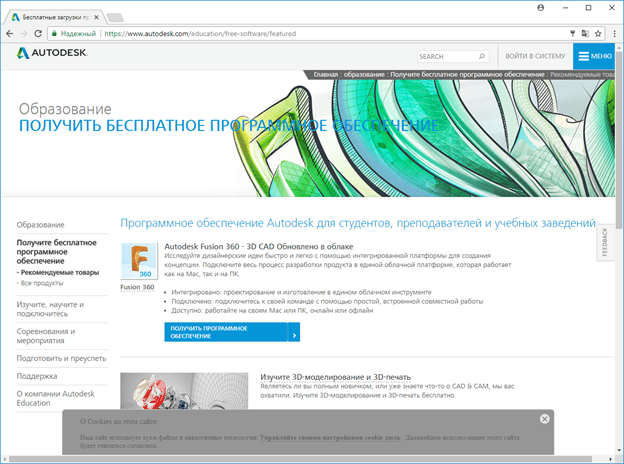Click the green secure padlock icon
The height and width of the screenshot is (464, 624).
click(55, 34)
